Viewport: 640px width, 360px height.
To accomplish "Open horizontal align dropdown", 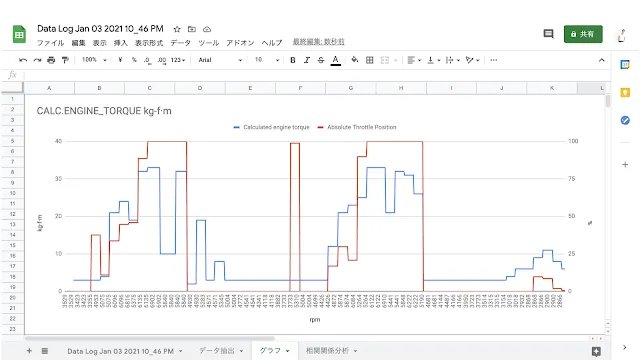I will click(414, 60).
